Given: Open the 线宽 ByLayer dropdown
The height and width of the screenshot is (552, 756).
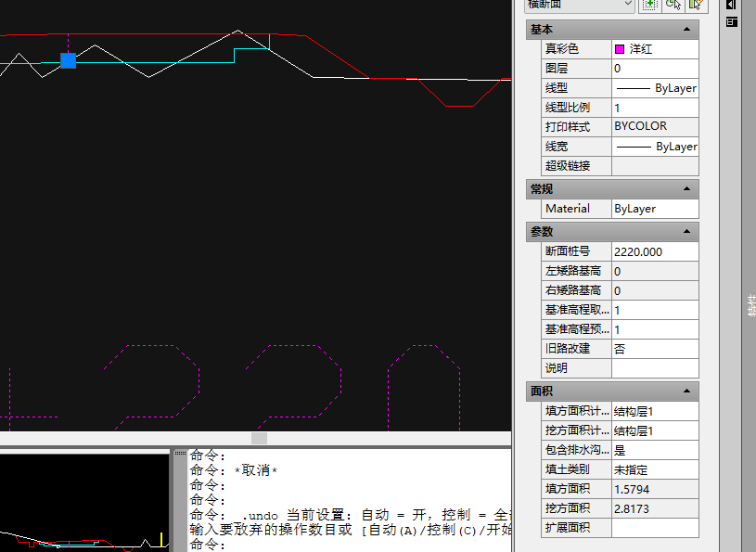Looking at the screenshot, I should pyautogui.click(x=655, y=147).
